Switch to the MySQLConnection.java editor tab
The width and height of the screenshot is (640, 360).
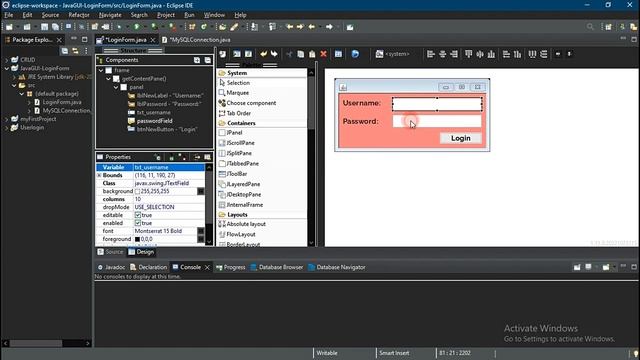point(196,40)
